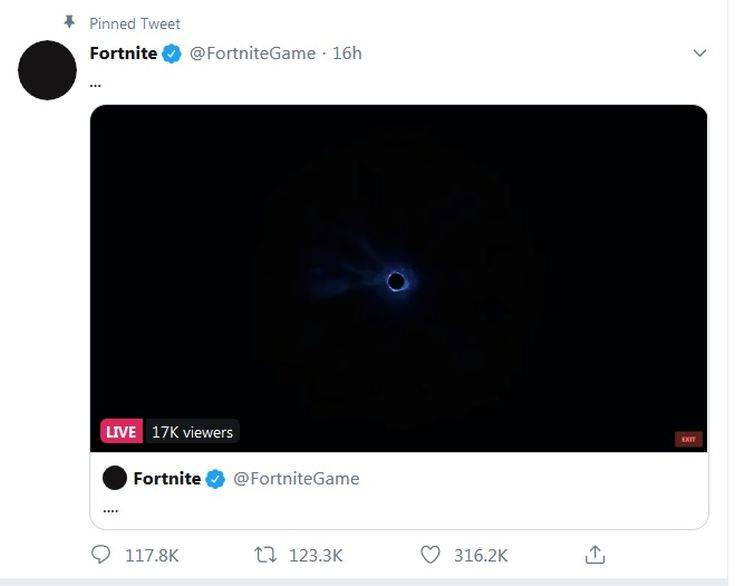
Task: Click the blue verified badge in tweet header
Action: click(x=172, y=54)
